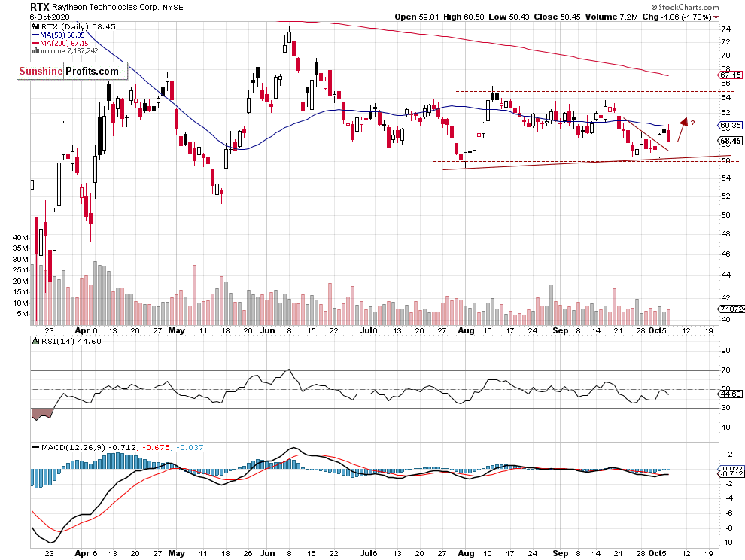Click the black 58.45 price tag on right axis
745x560 pixels.
point(729,141)
